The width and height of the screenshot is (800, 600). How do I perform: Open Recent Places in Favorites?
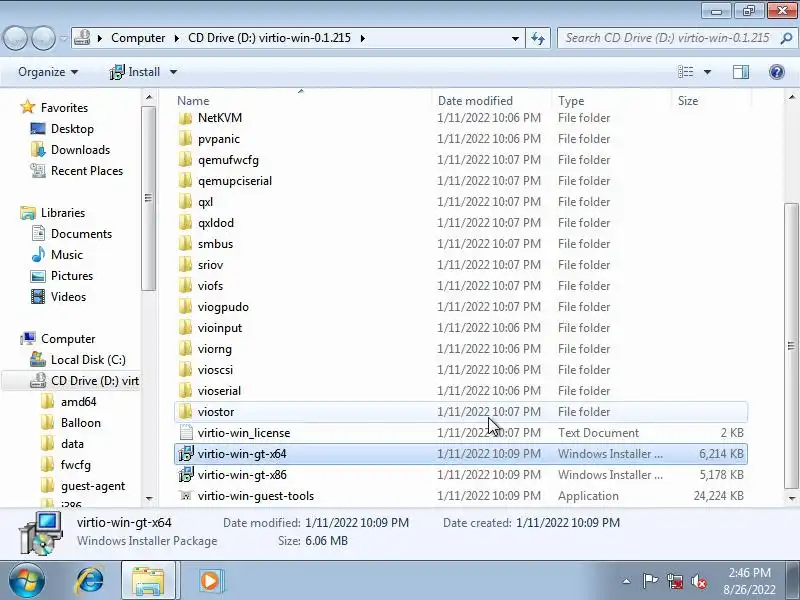pyautogui.click(x=87, y=171)
